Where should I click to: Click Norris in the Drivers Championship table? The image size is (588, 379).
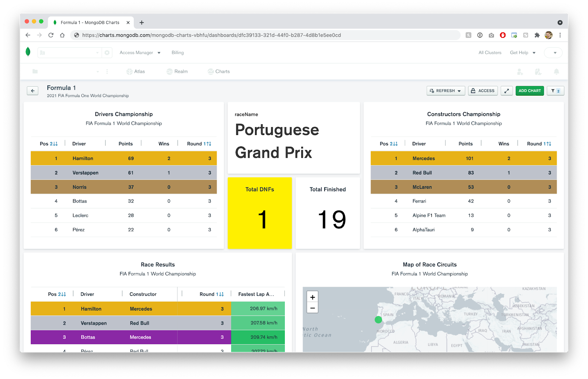point(79,187)
